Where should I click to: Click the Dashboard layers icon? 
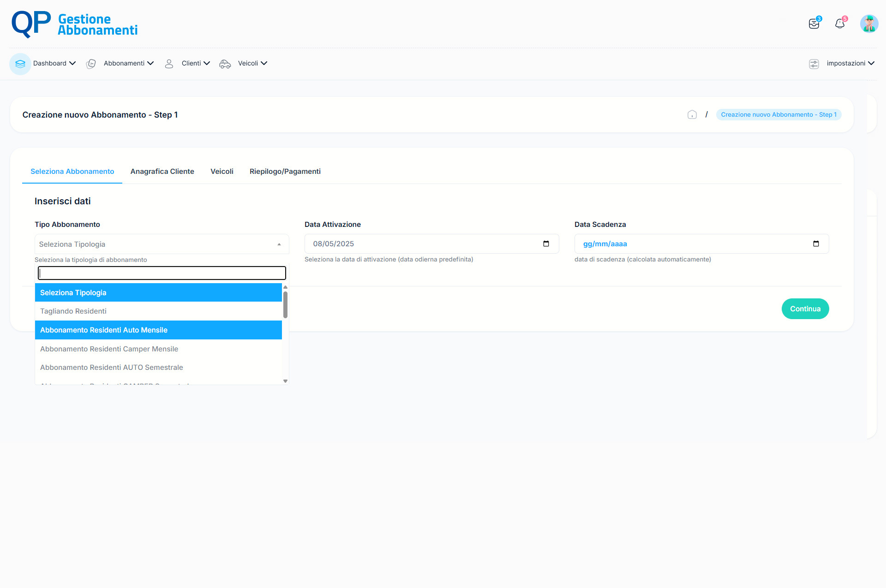[x=20, y=64]
